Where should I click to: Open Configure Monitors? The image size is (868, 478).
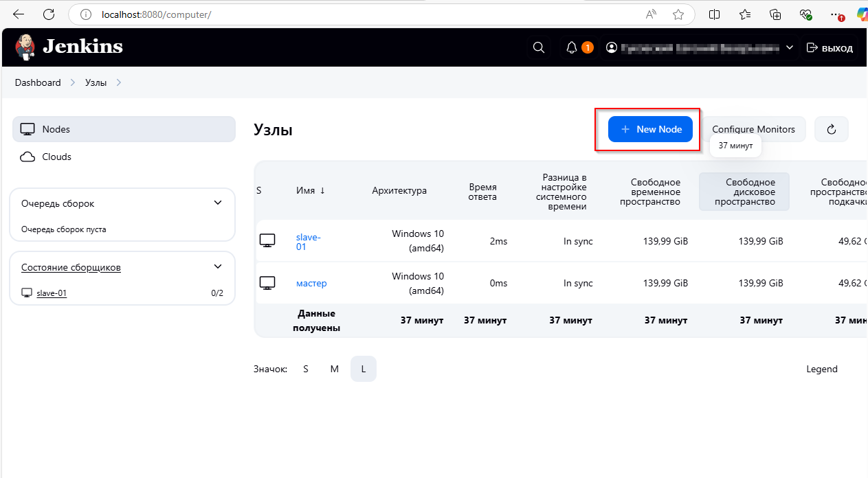tap(753, 129)
